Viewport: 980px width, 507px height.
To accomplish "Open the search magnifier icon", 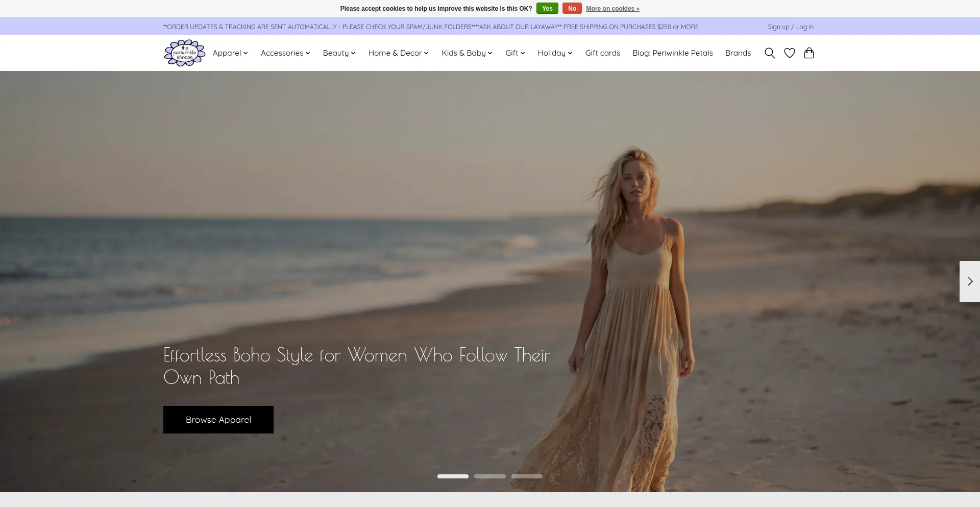I will pyautogui.click(x=770, y=53).
